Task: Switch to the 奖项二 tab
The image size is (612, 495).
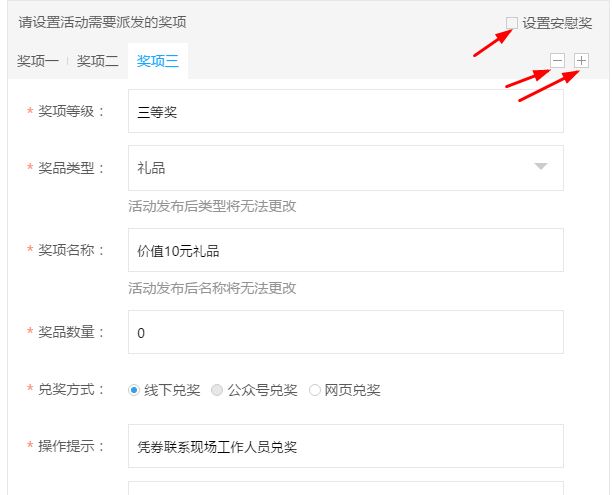Action: (x=98, y=61)
